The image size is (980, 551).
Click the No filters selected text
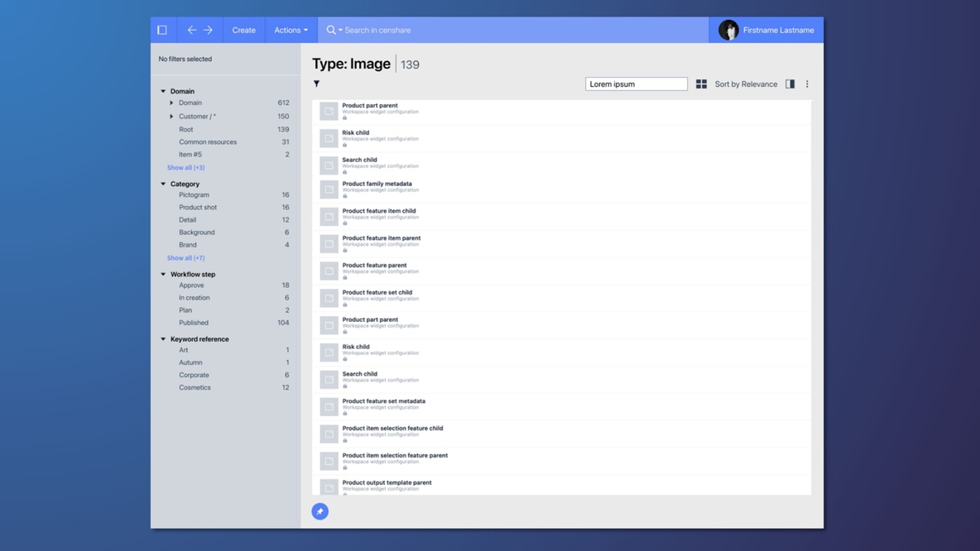[185, 59]
